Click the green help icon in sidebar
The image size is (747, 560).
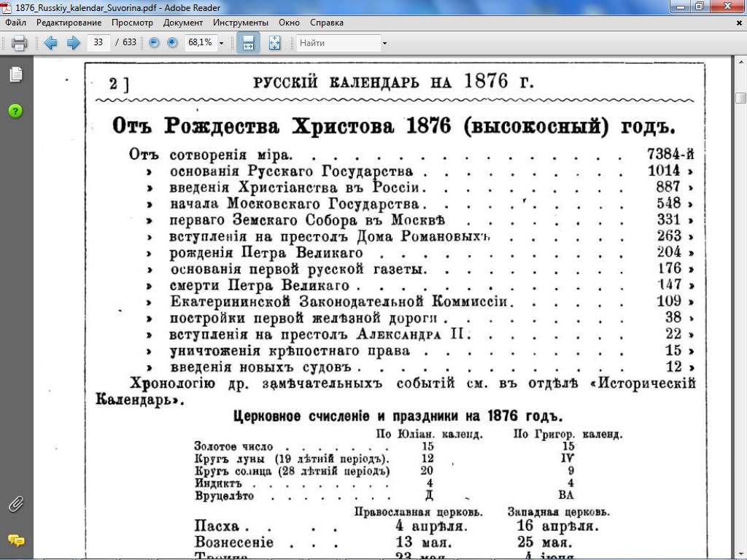point(15,111)
